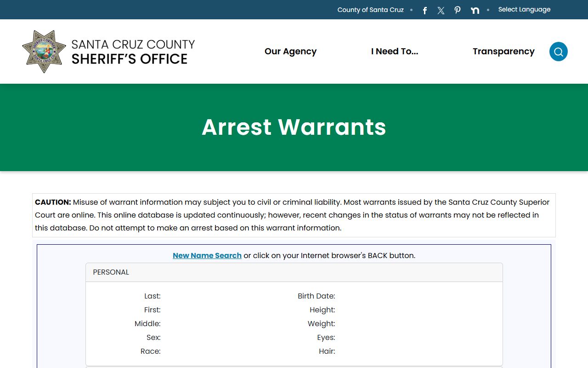The image size is (588, 368).
Task: Select the Weight: field label
Action: 322,323
